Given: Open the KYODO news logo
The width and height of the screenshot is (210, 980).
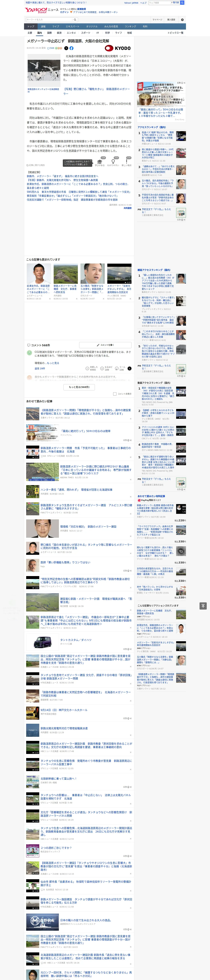Looking at the screenshot, I should coord(118,48).
